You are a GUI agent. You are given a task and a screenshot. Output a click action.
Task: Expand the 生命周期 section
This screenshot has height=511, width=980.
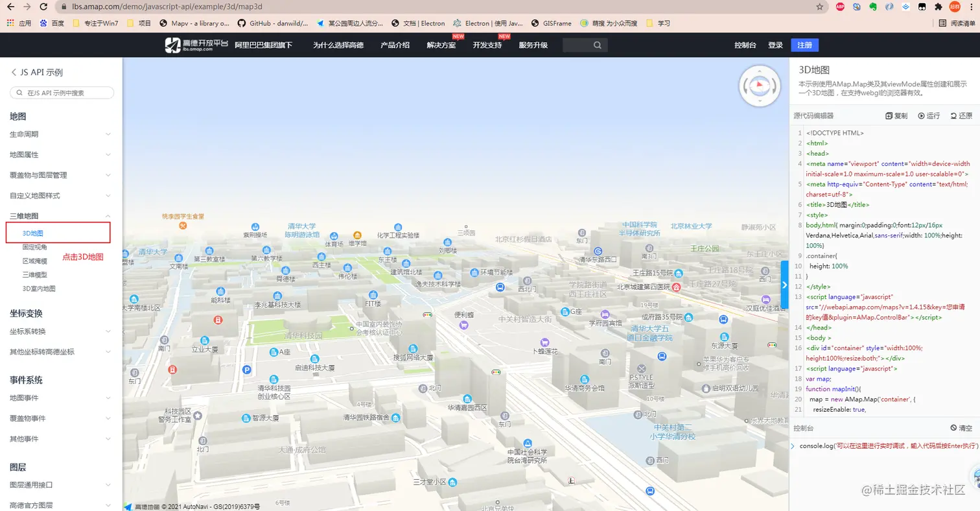click(108, 134)
